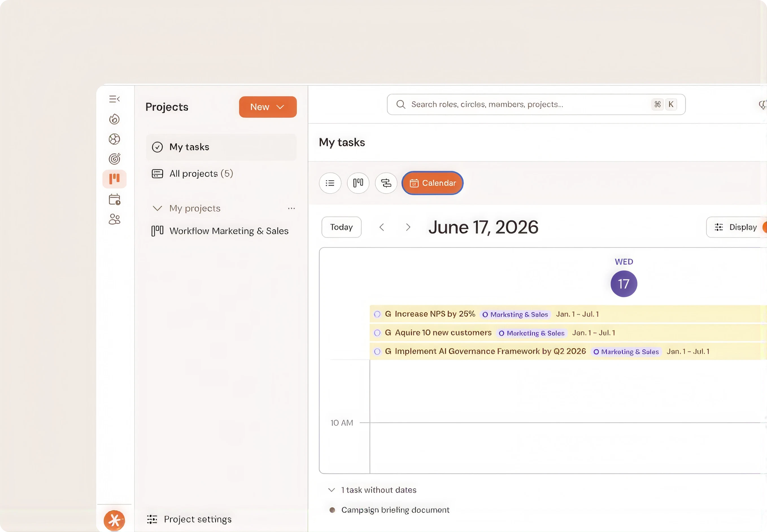Open Implement AI Governance Framework by Q2 2026

pyautogui.click(x=490, y=351)
